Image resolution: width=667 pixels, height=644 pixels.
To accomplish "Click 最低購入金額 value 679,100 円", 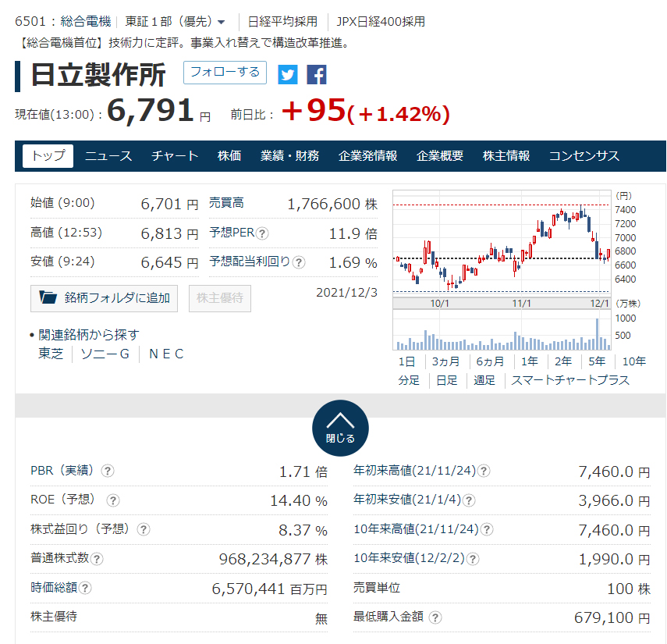I will (x=612, y=617).
